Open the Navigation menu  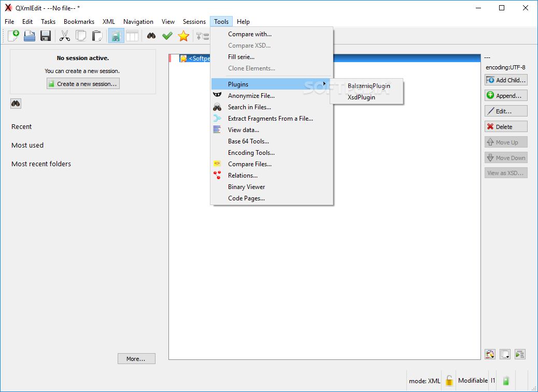(x=138, y=22)
